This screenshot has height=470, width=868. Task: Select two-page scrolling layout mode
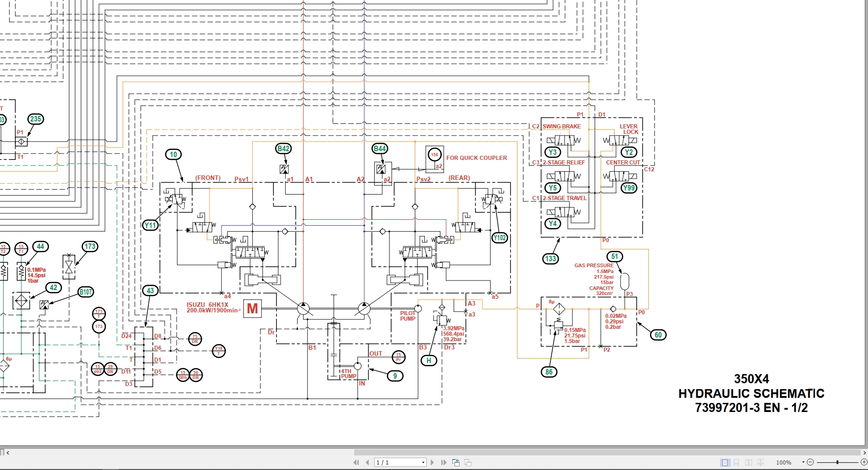pyautogui.click(x=760, y=462)
